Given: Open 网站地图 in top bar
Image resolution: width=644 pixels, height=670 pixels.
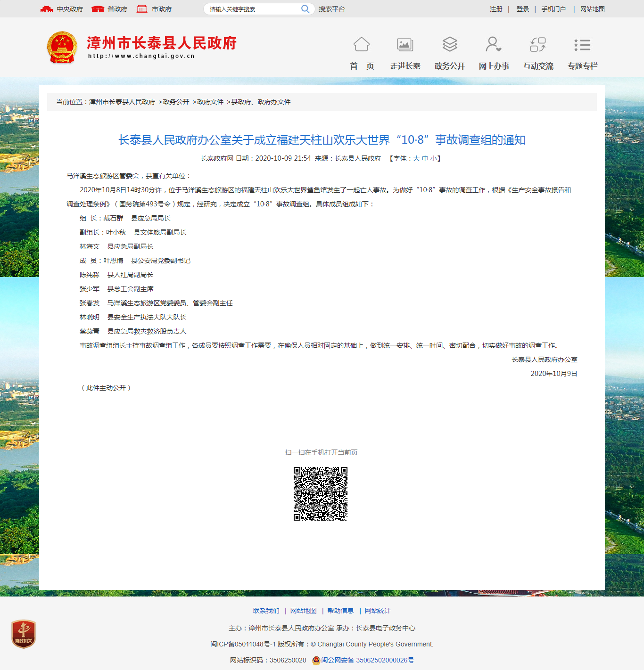Looking at the screenshot, I should (x=592, y=9).
